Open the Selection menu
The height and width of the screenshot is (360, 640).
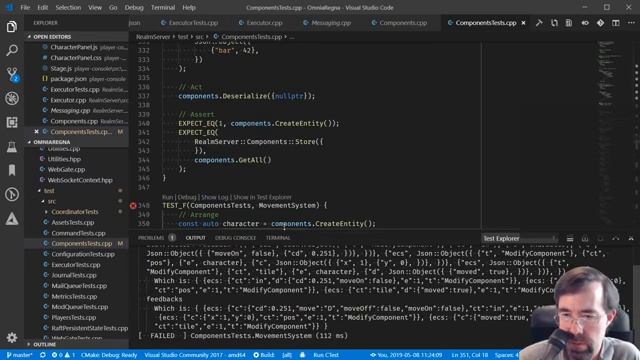[68, 7]
